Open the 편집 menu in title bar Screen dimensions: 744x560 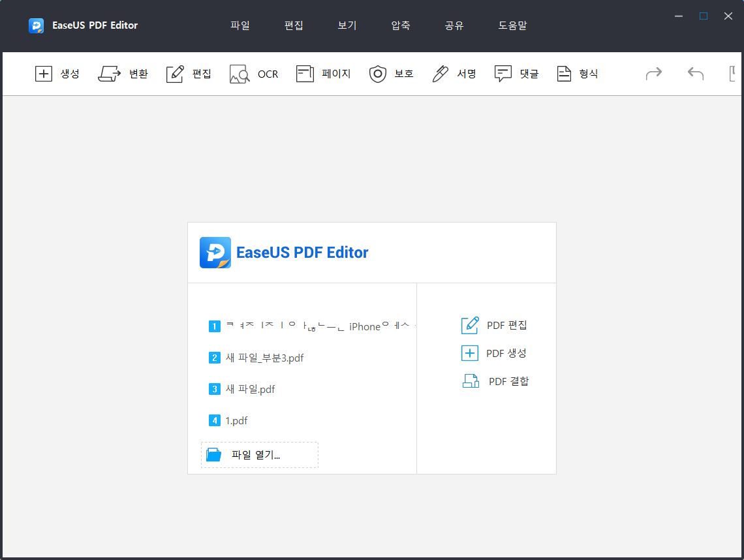tap(294, 25)
